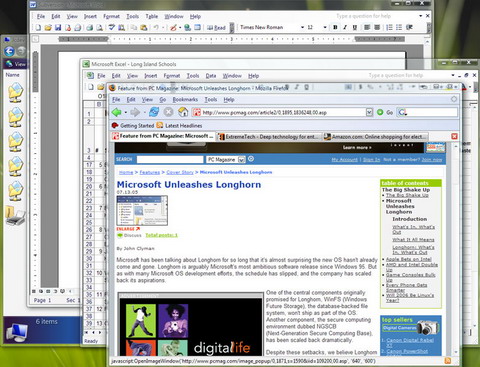Click the Save icon in Word toolbar
Viewport: 480px width, 367px height.
coord(58,27)
